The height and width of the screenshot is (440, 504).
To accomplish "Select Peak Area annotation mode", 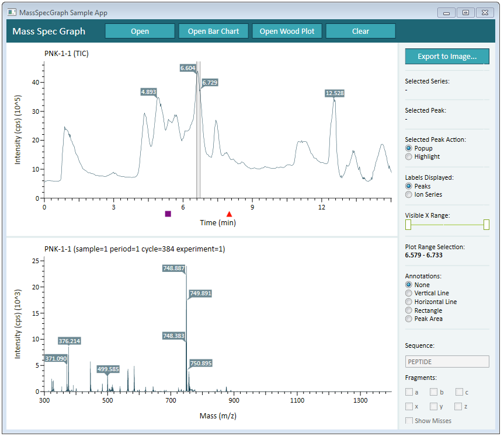I will [409, 319].
